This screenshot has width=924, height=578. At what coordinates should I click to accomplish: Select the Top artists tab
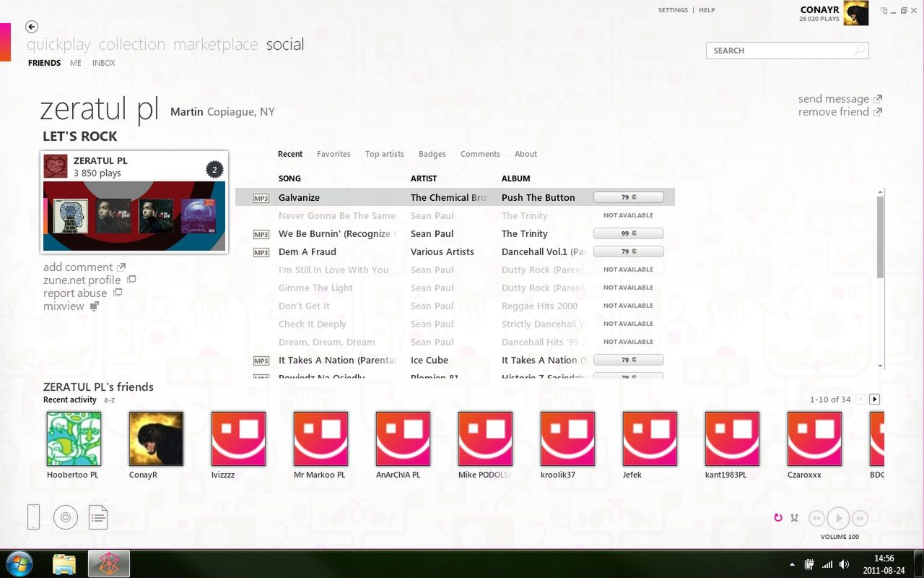click(384, 154)
